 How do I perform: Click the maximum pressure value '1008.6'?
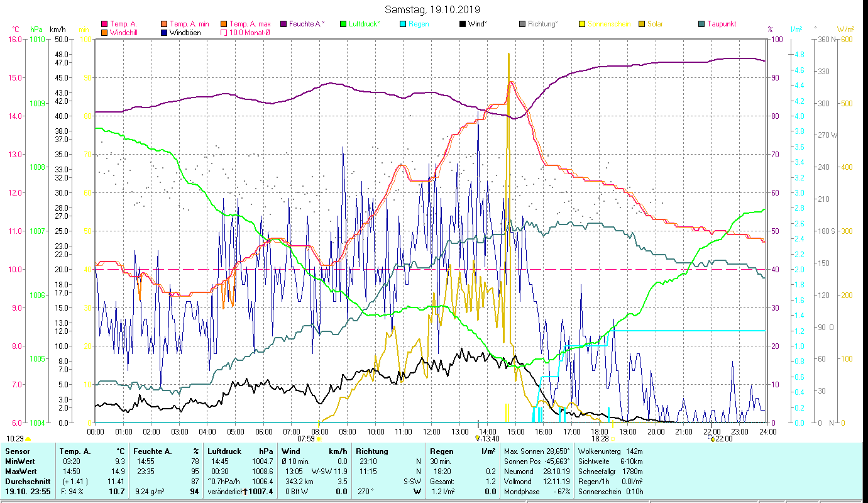tap(262, 472)
